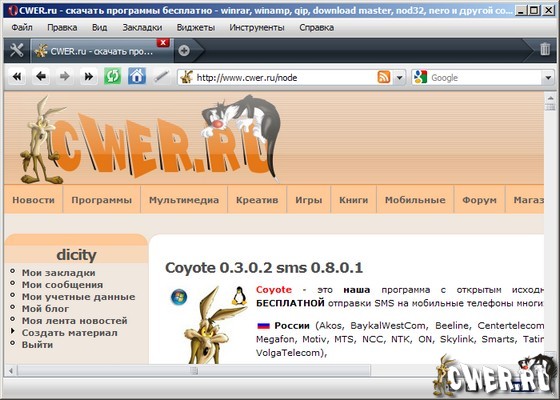Click the rewind navigation button

point(17,76)
